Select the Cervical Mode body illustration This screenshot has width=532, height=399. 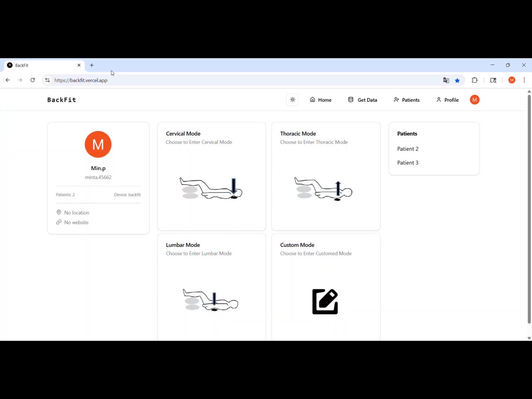click(211, 188)
